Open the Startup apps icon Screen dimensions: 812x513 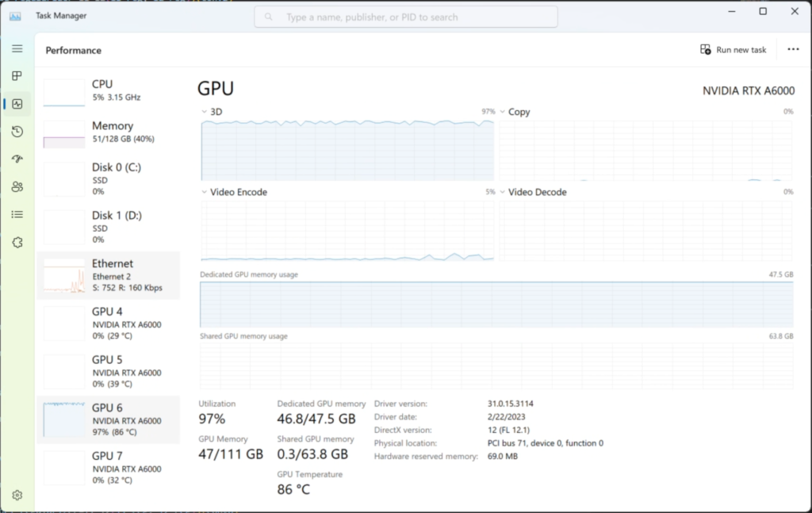pos(17,159)
